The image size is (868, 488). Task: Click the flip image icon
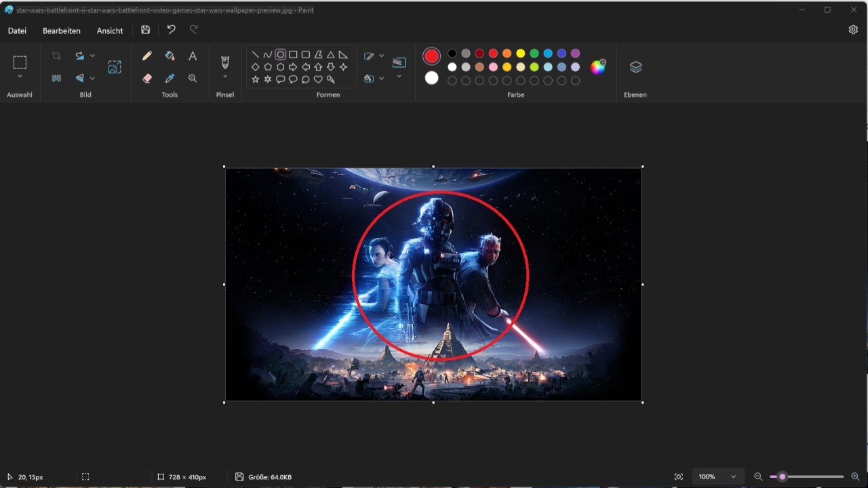coord(79,78)
